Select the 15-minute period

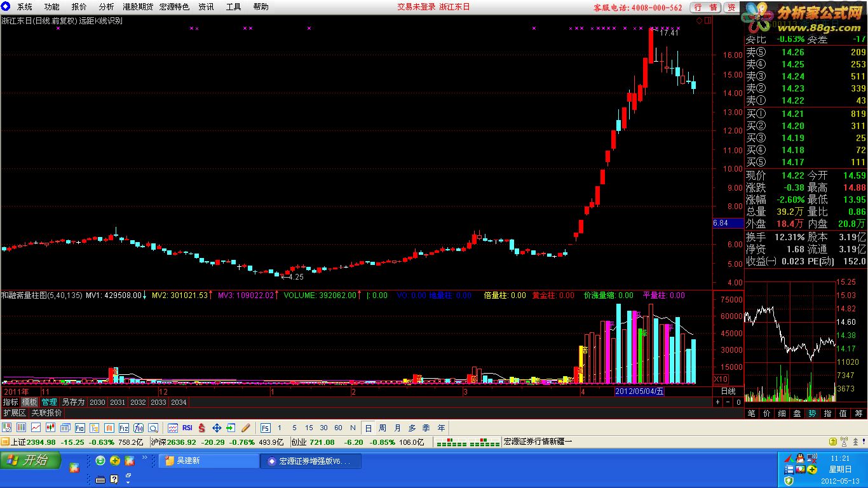[309, 428]
